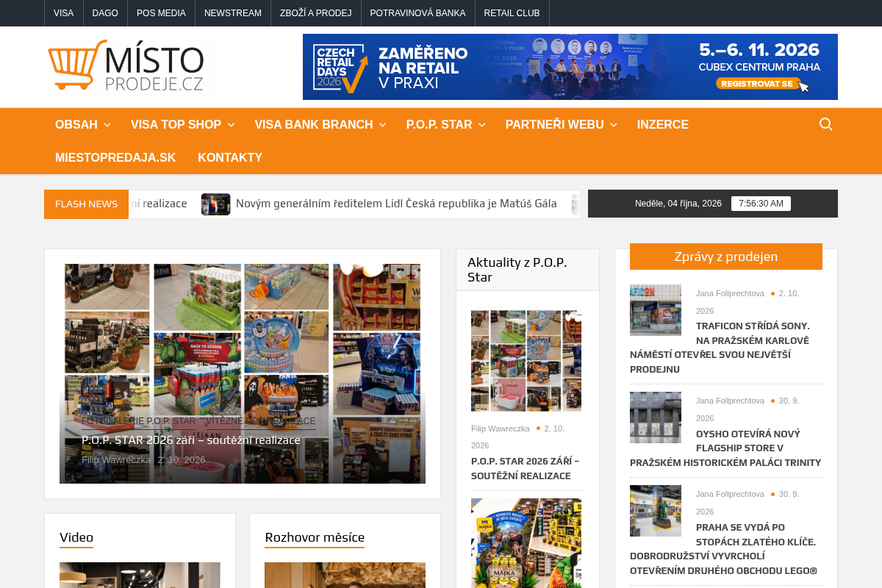Click the Majka display thumbnail in Aktuality
Screen dimensions: 882x588
(x=526, y=543)
